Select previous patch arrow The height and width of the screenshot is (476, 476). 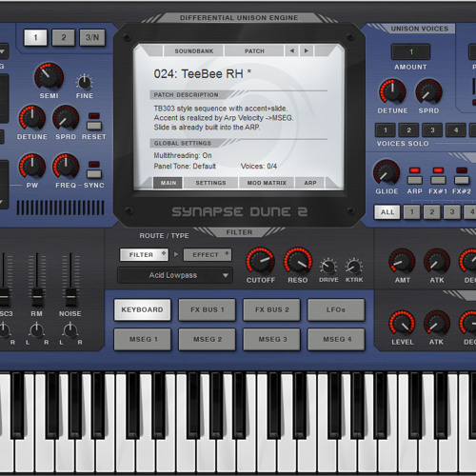291,50
